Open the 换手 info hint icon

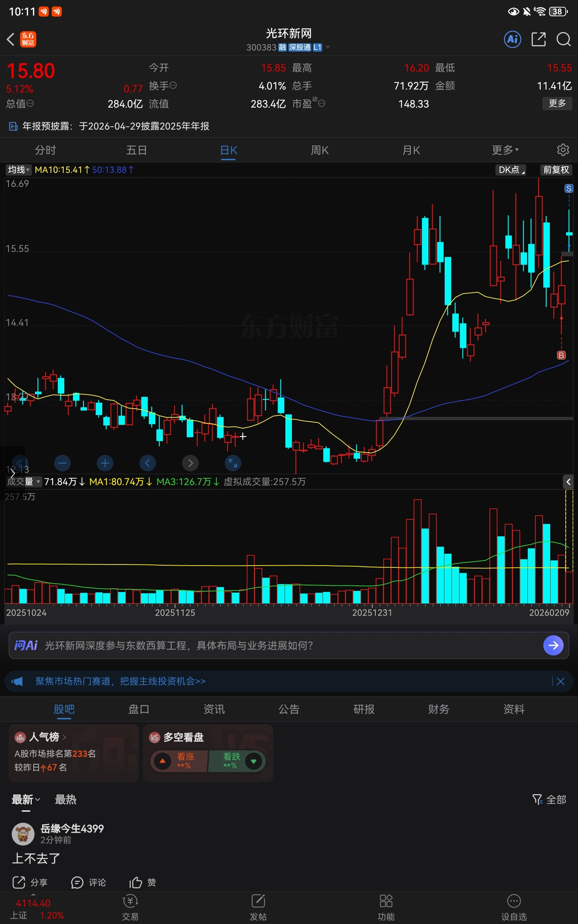pos(173,85)
